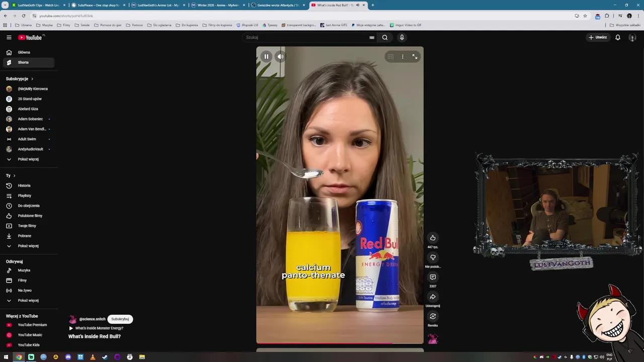Open the Windows Start menu
The width and height of the screenshot is (644, 362).
point(6,357)
